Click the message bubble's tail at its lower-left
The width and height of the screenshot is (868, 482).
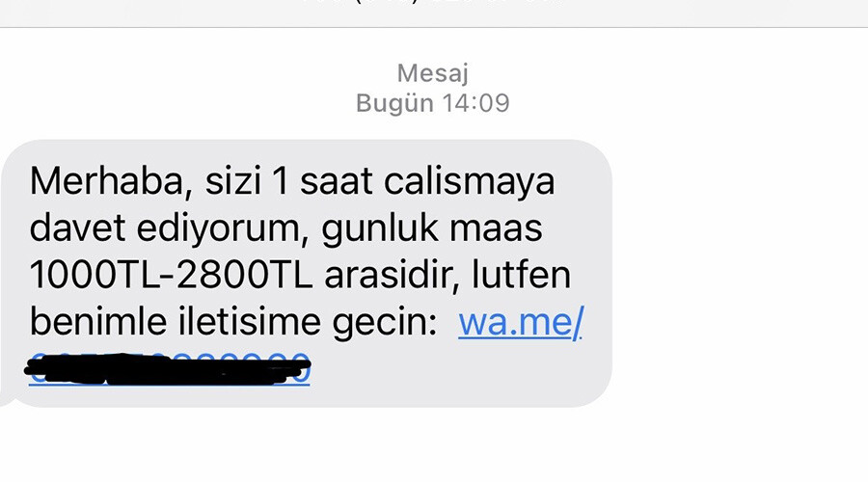7,399
